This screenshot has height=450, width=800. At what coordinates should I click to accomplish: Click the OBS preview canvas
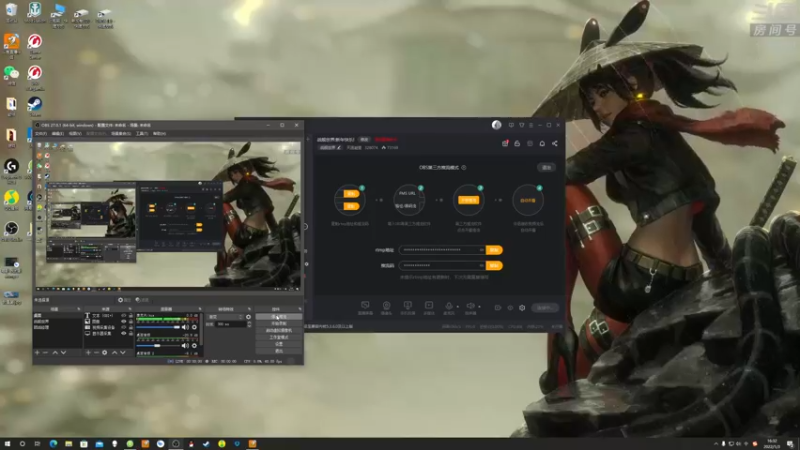coord(168,215)
